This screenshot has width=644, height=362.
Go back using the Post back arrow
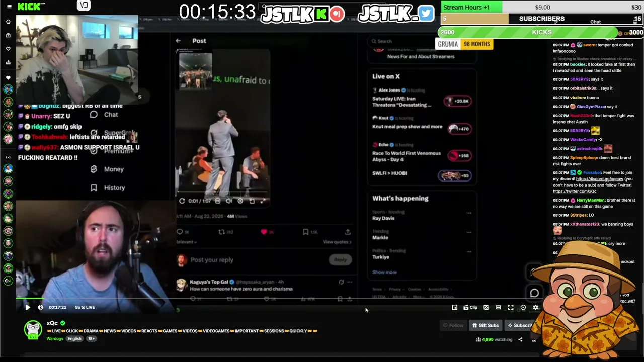coord(178,41)
